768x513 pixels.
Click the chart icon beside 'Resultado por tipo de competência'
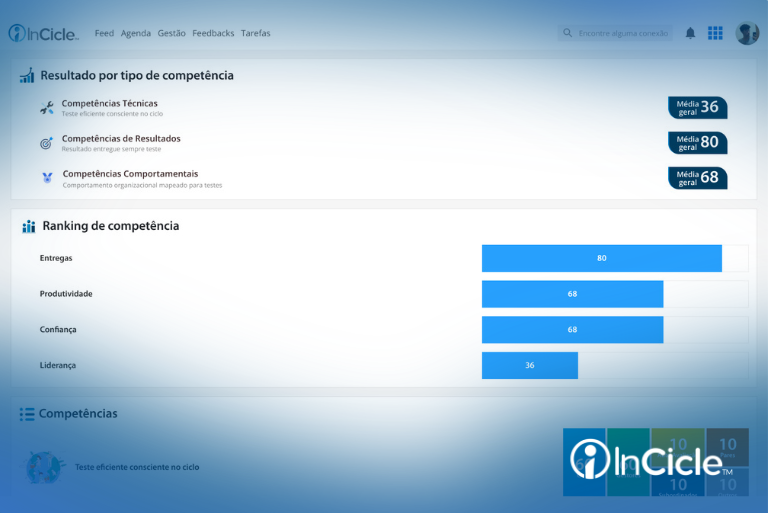(27, 75)
